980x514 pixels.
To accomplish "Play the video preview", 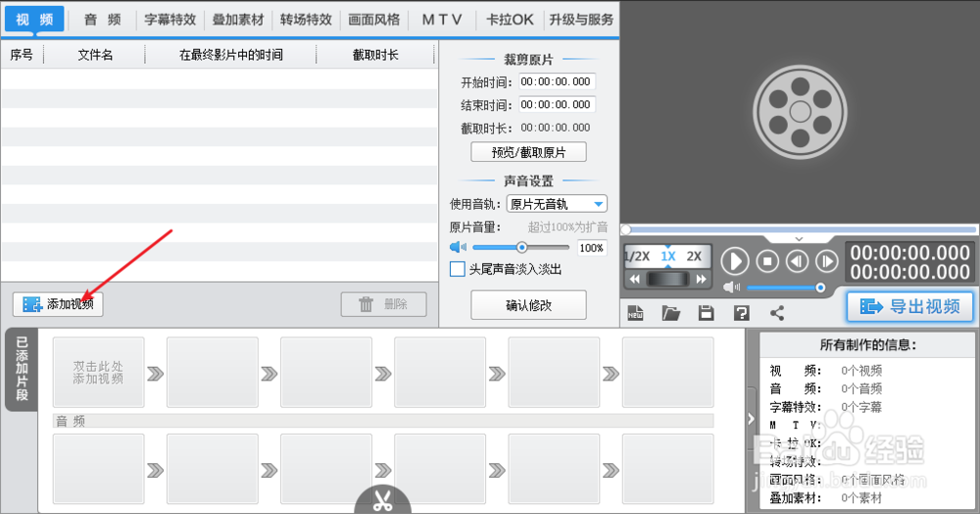I will click(735, 261).
